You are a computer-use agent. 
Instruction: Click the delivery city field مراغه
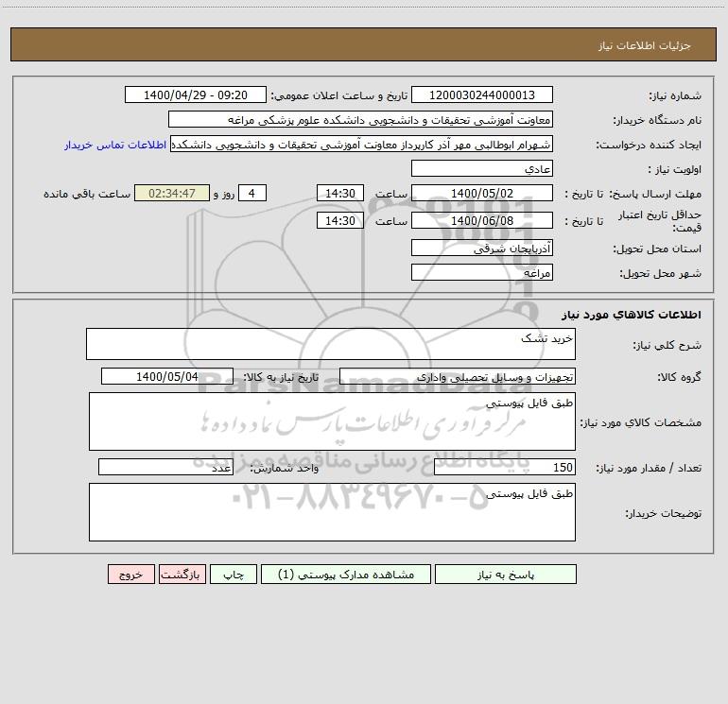[x=482, y=272]
